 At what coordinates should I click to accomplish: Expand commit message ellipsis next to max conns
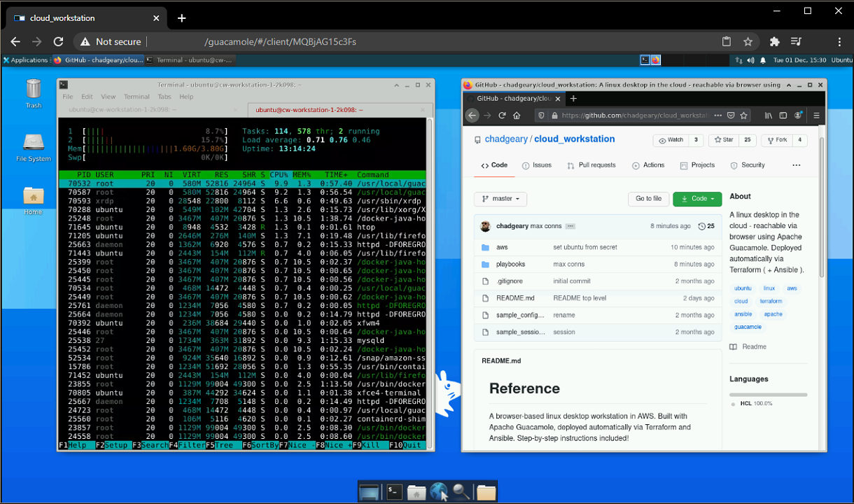point(570,226)
